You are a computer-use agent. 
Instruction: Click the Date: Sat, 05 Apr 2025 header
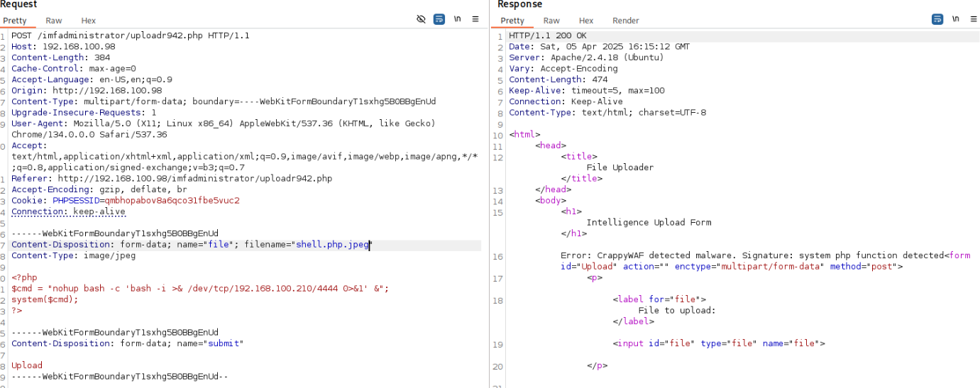click(599, 46)
